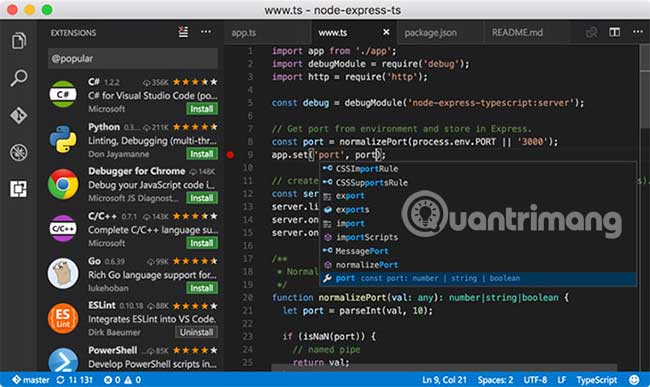This screenshot has width=650, height=387.
Task: Toggle the breakpoint on line 9
Action: tap(230, 155)
